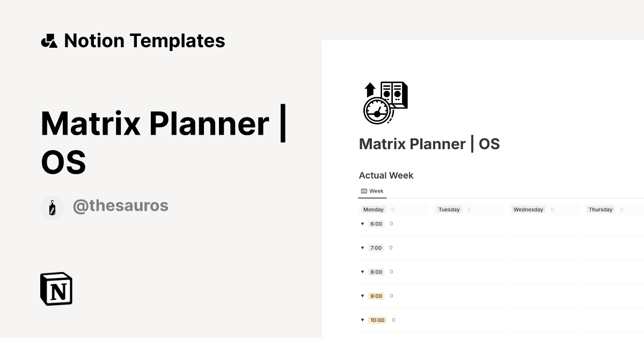Click the Wednesday column header
The width and height of the screenshot is (644, 338).
point(528,209)
